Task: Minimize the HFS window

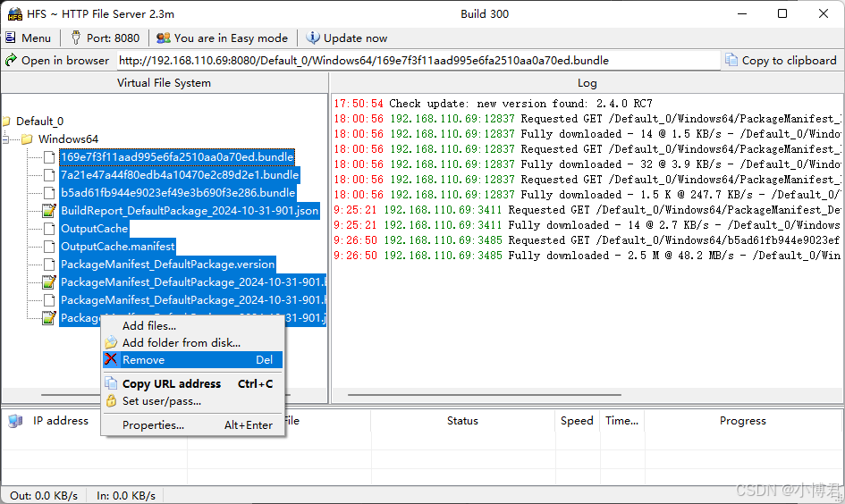Action: coord(742,14)
